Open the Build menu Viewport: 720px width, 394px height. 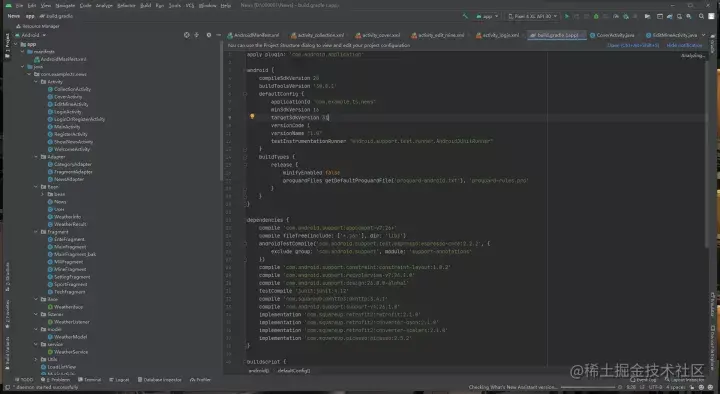click(x=146, y=6)
